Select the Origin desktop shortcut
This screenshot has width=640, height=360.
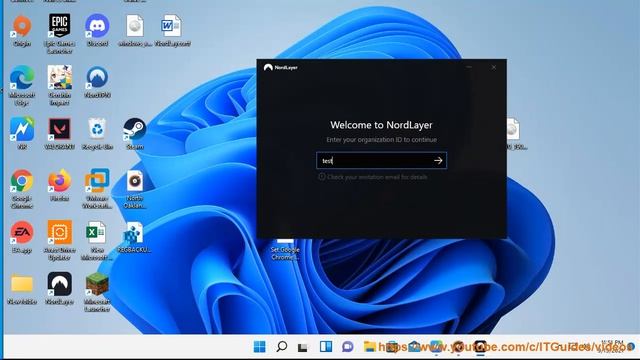[x=22, y=31]
